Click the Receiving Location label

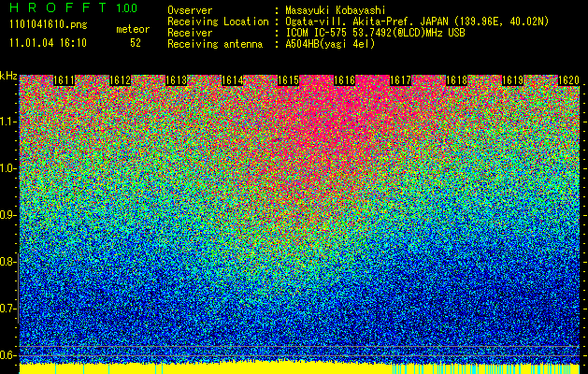[218, 22]
